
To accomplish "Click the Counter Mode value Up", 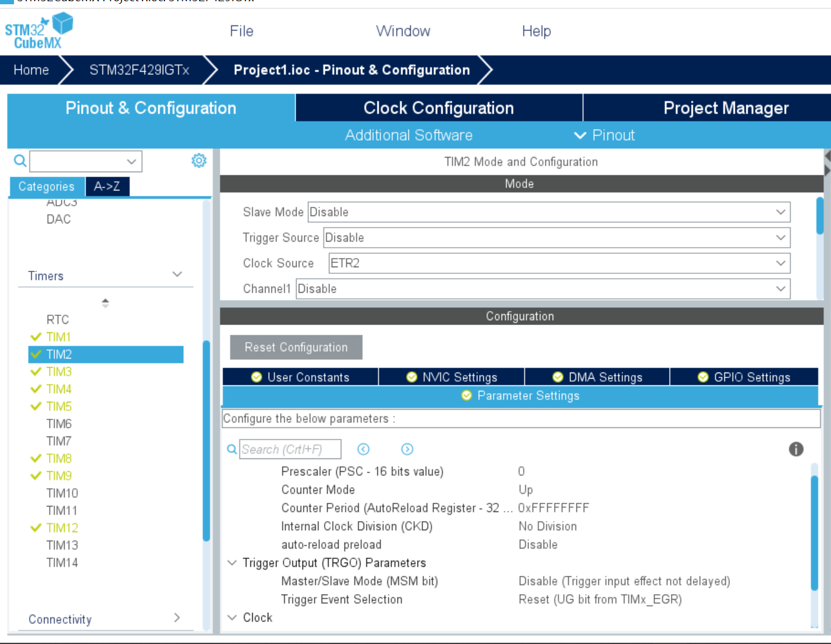I will pos(525,489).
